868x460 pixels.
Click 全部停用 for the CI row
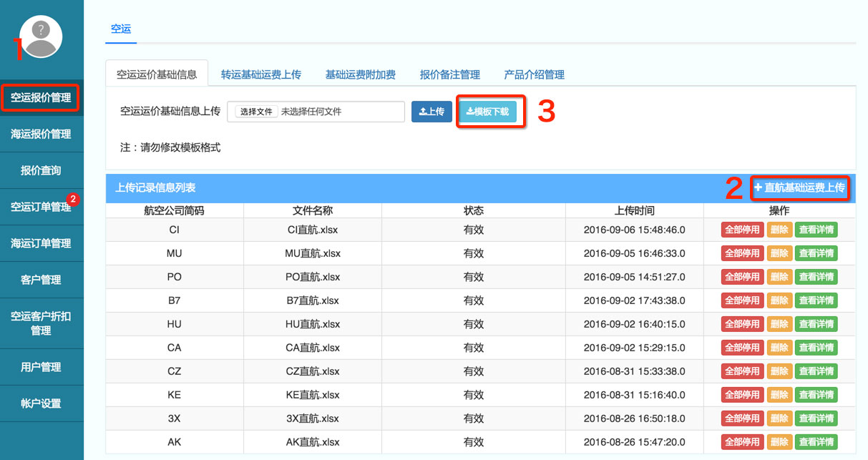point(742,230)
